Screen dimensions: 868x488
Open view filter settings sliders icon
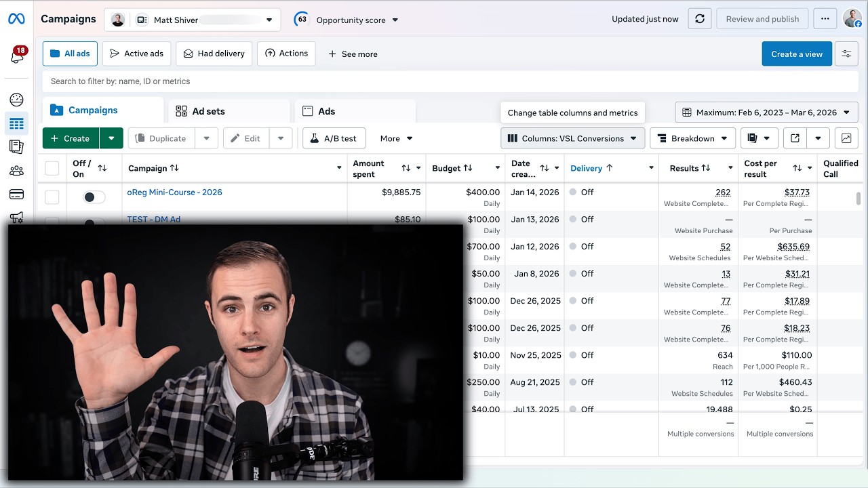pyautogui.click(x=846, y=54)
